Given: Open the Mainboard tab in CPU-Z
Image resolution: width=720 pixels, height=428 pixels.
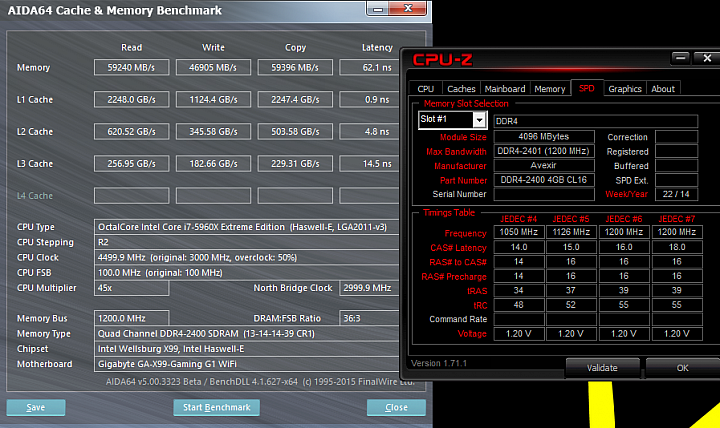Looking at the screenshot, I should point(505,89).
